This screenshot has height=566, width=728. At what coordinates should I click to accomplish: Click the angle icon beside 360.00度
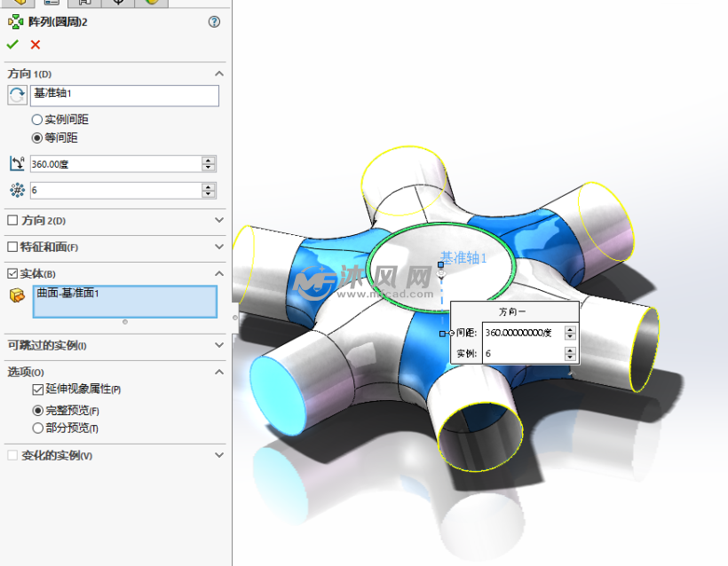click(x=17, y=164)
